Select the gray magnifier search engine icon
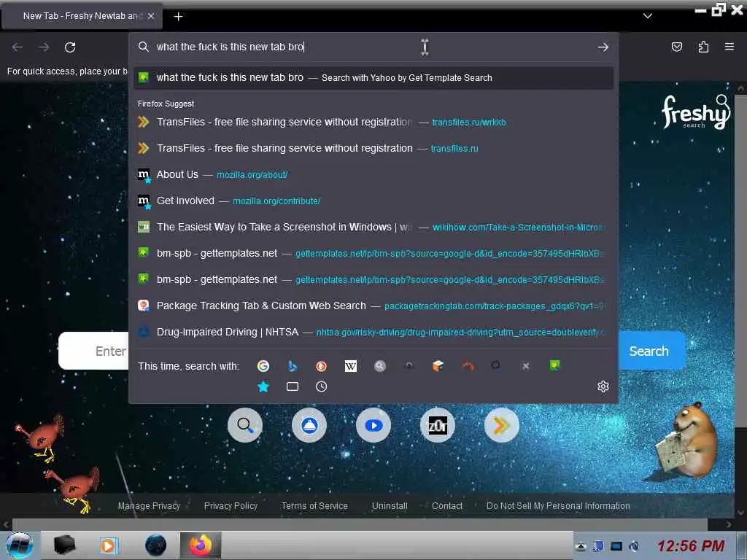This screenshot has width=747, height=560. point(379,366)
